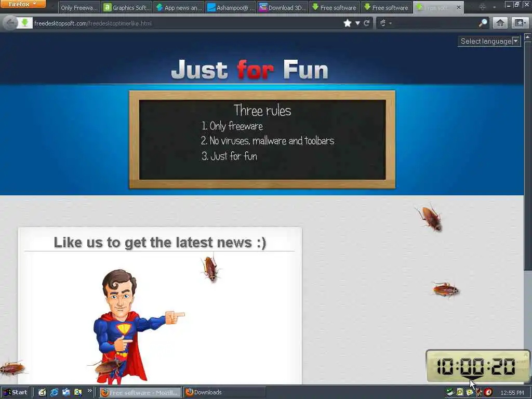This screenshot has height=399, width=532.
Task: Close the desktop timer widget
Action: [x=526, y=355]
